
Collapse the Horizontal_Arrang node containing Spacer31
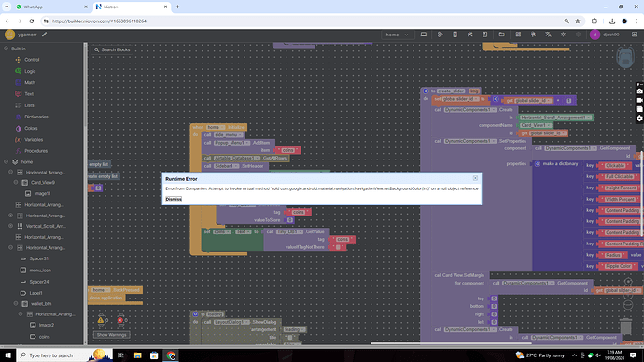11,248
